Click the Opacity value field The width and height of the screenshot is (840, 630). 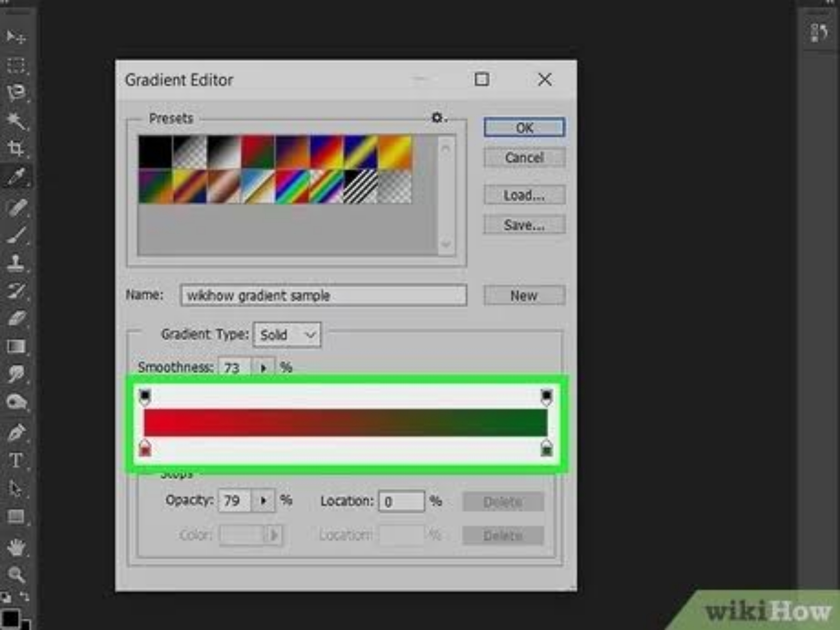coord(235,501)
